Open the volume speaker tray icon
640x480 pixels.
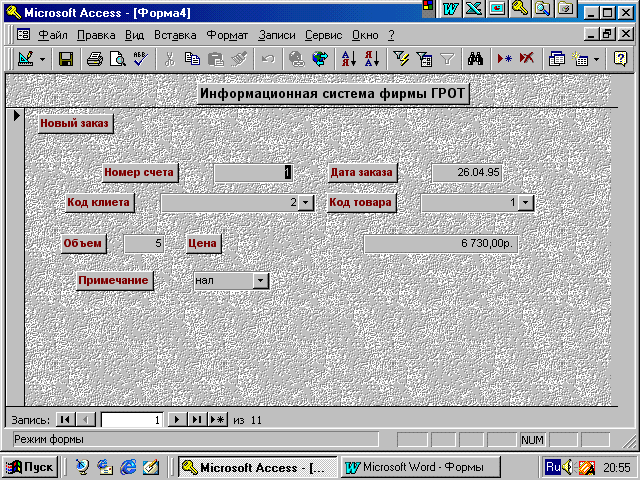567,467
